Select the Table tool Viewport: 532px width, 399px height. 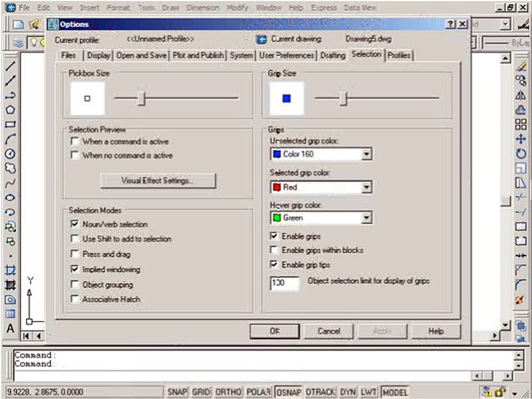coord(10,314)
